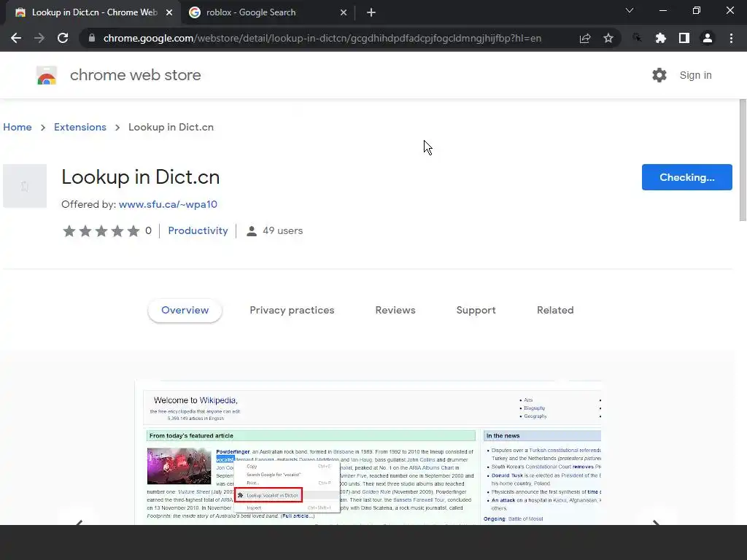Click the Chrome Web Store logo
The image size is (747, 560).
47,75
